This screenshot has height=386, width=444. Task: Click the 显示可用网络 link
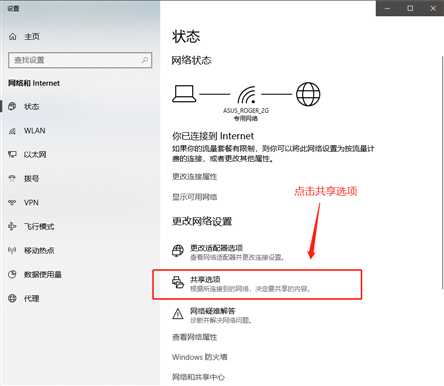click(194, 197)
